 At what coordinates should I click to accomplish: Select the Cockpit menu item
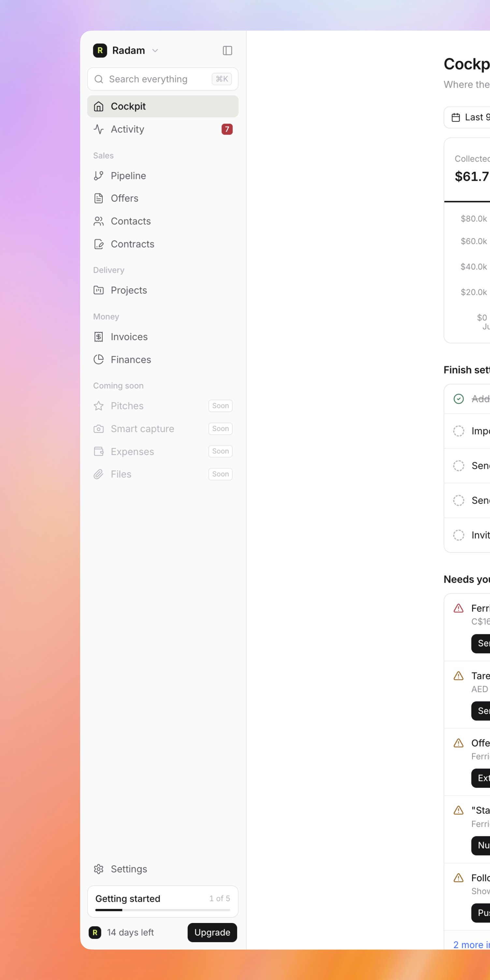[x=163, y=106]
